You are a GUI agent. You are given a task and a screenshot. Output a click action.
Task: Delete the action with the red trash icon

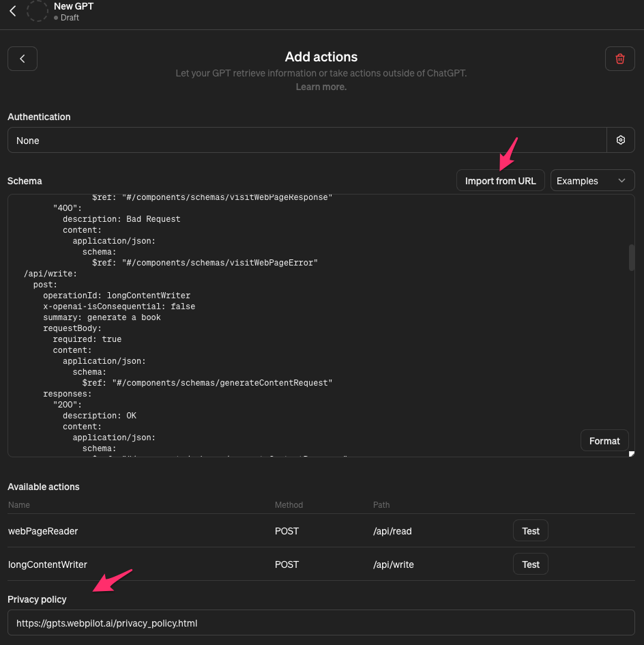click(619, 59)
